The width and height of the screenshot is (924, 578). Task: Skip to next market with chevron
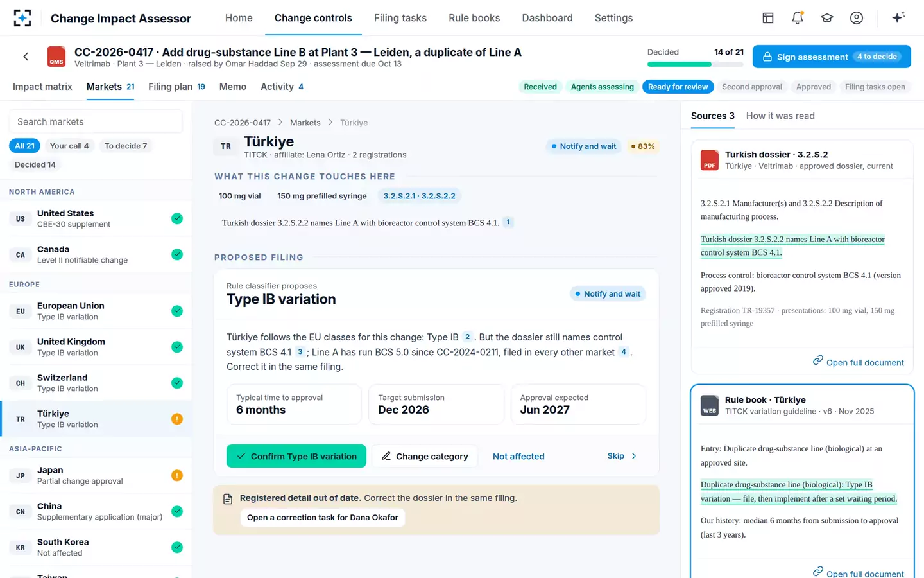coord(622,456)
